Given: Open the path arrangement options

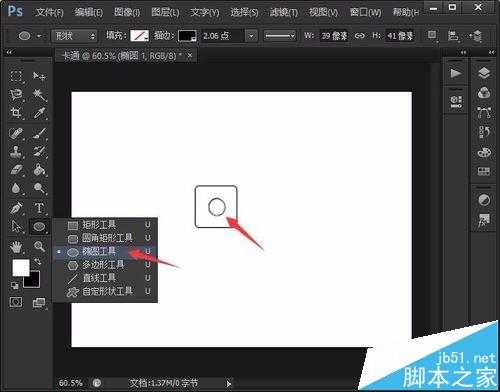Looking at the screenshot, I should coord(477,36).
